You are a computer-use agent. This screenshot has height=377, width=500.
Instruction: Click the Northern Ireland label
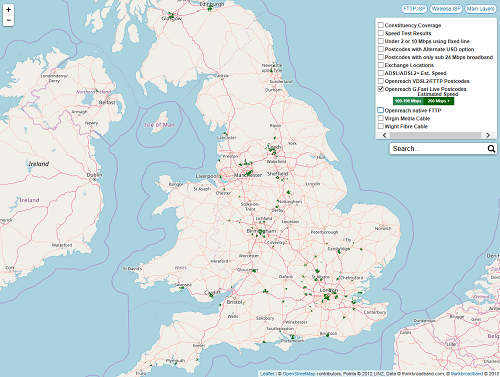pos(94,92)
